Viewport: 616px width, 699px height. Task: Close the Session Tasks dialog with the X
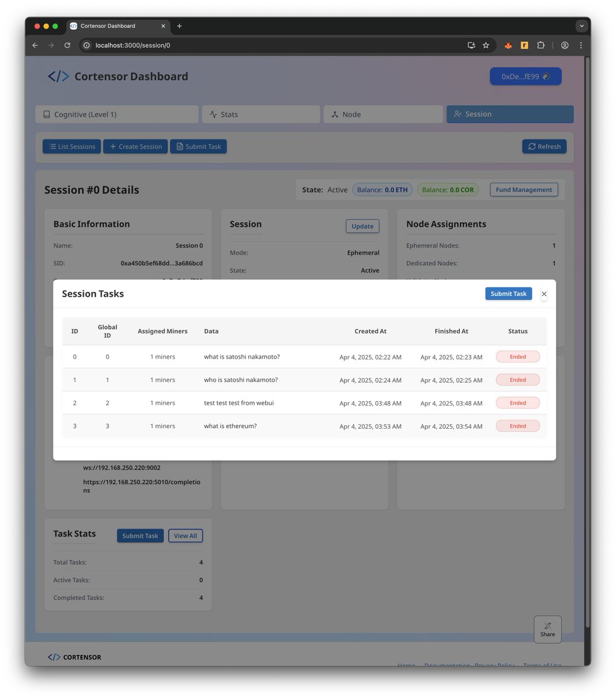point(544,294)
